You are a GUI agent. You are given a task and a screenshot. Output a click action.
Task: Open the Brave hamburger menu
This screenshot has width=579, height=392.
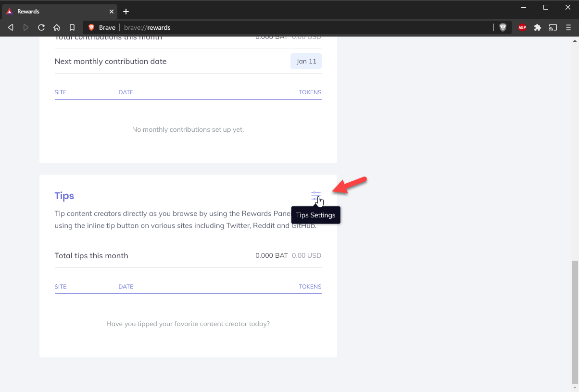[568, 27]
